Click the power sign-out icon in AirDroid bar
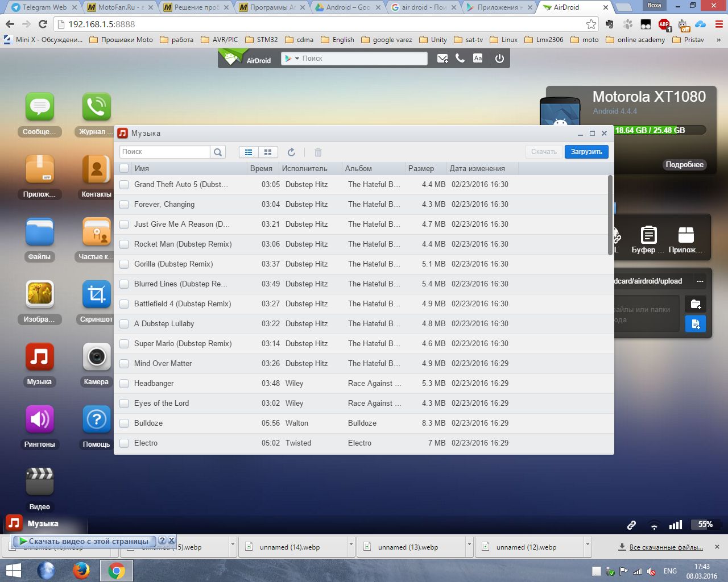The image size is (728, 582). [x=499, y=59]
